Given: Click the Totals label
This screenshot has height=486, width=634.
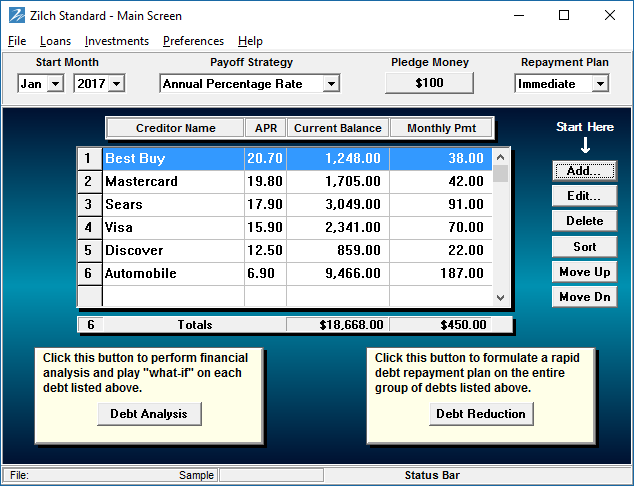Looking at the screenshot, I should tap(195, 325).
